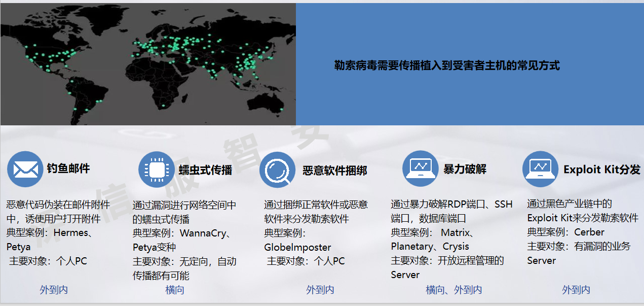Click the line 传播都有可能
644x306 pixels.
(x=161, y=276)
